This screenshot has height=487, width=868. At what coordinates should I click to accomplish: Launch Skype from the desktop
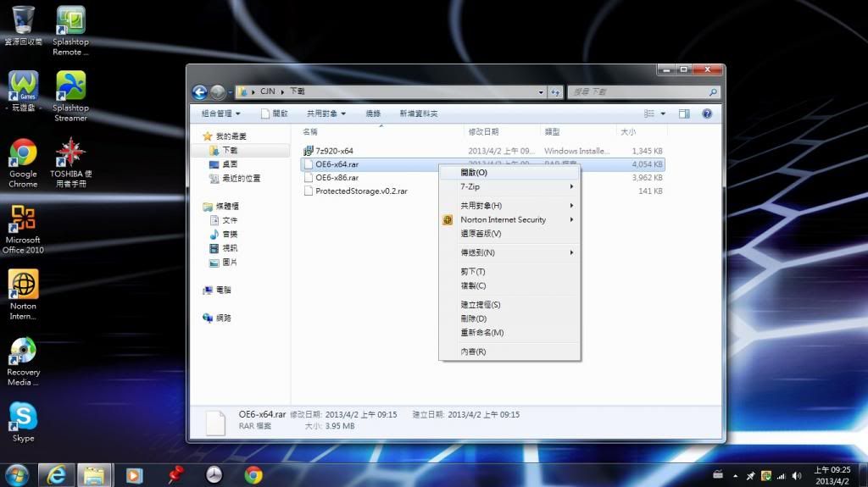pos(23,423)
